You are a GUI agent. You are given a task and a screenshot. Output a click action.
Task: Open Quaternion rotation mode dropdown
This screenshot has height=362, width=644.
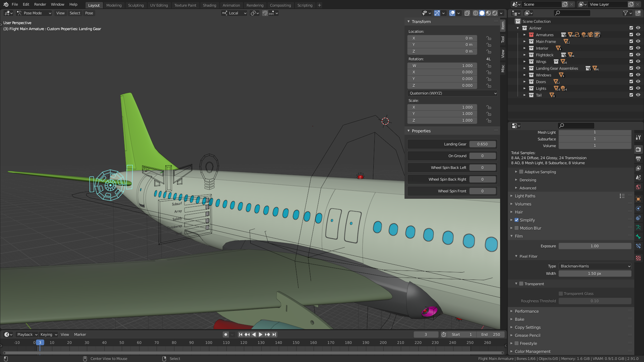click(x=452, y=93)
